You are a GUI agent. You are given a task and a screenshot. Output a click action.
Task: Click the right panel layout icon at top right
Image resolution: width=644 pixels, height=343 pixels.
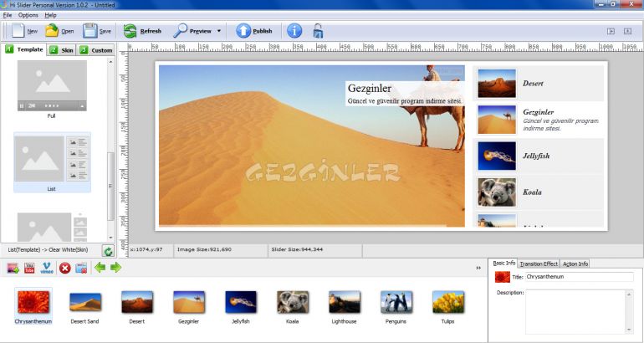(x=627, y=31)
